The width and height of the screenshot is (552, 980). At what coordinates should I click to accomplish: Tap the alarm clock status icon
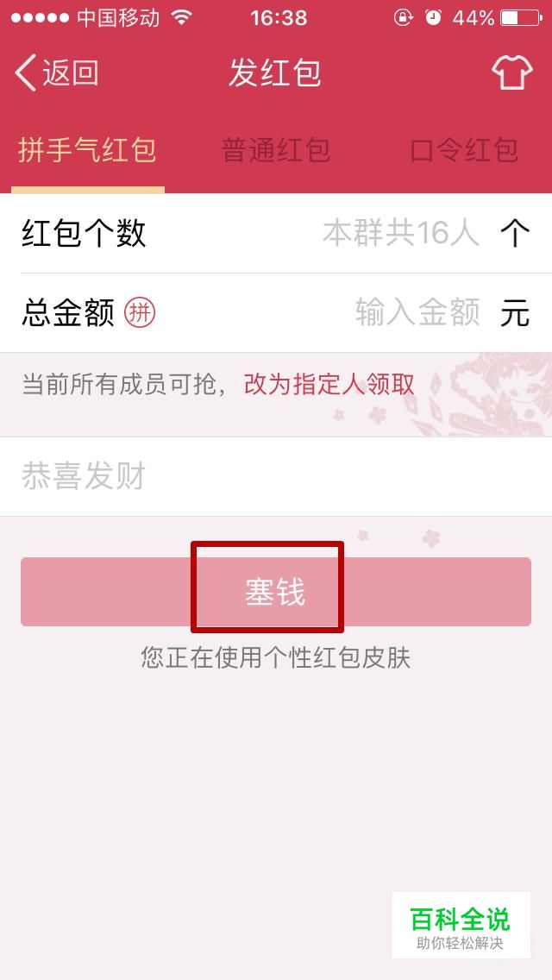[433, 17]
